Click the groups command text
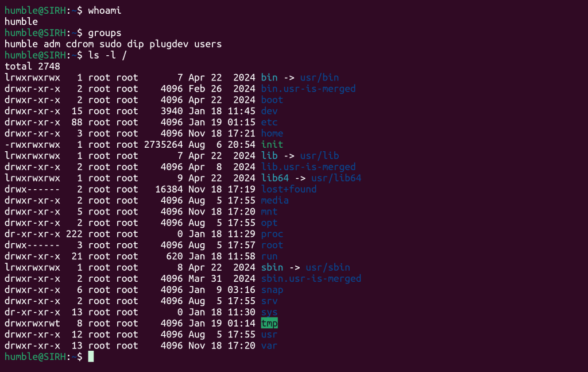Image resolution: width=588 pixels, height=372 pixels. point(105,33)
